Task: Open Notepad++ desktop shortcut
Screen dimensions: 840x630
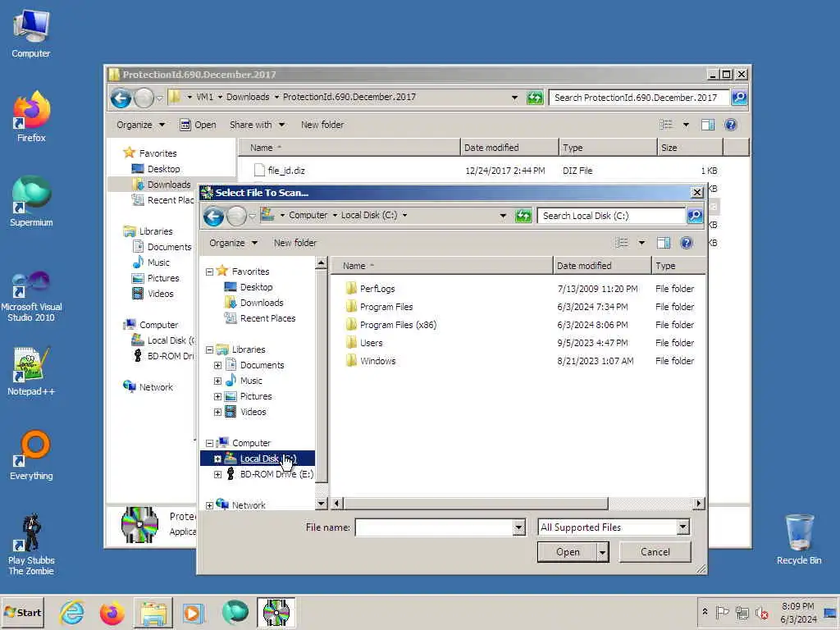Action: pyautogui.click(x=32, y=371)
